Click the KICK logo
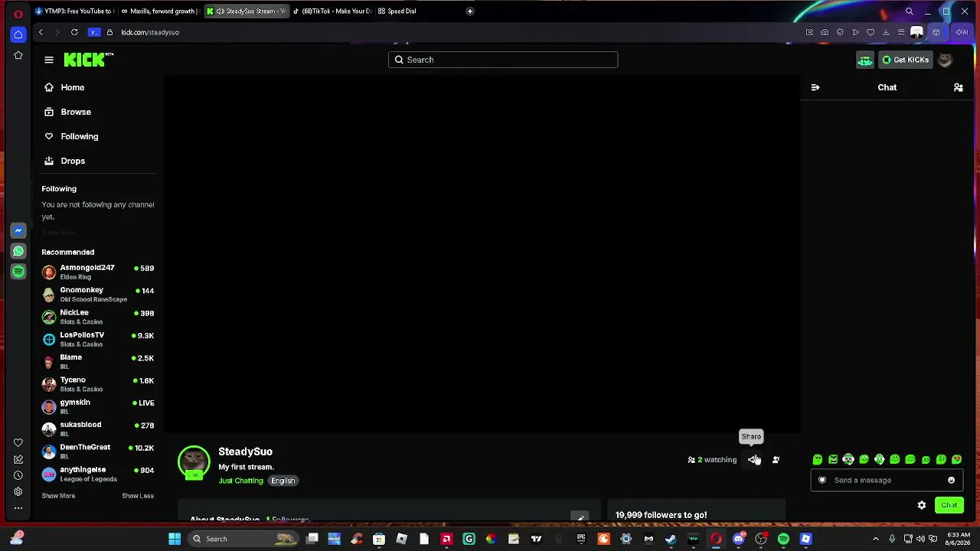This screenshot has width=980, height=551. [x=88, y=60]
